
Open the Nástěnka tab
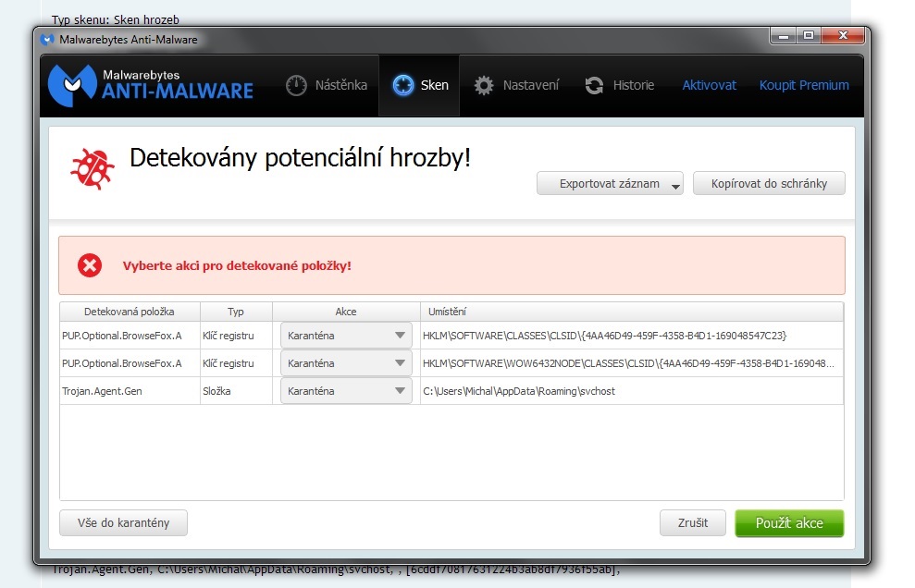(x=327, y=85)
